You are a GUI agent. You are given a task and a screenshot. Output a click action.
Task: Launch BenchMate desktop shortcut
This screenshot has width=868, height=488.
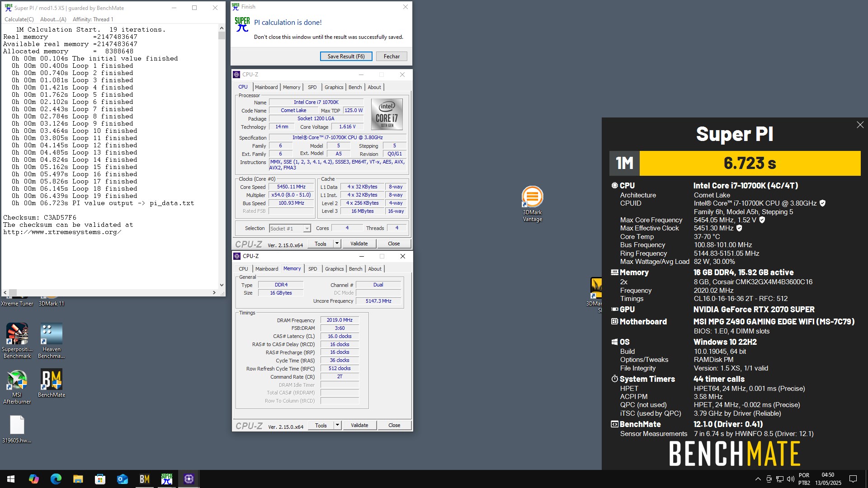pyautogui.click(x=51, y=383)
